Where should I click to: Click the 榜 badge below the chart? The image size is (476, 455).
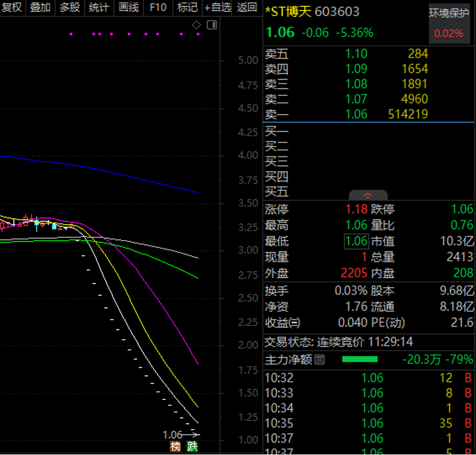(175, 446)
